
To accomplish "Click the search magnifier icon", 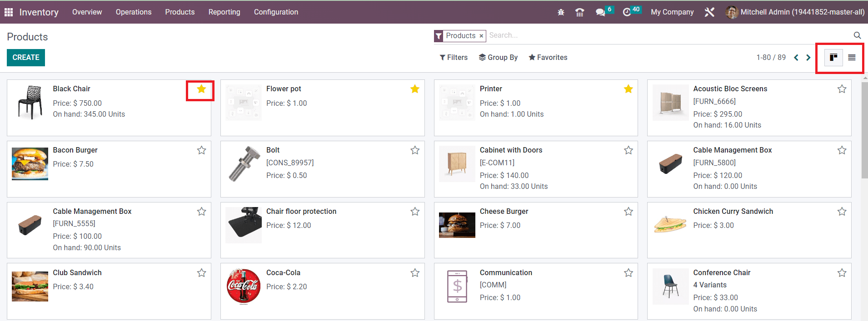I will pyautogui.click(x=857, y=35).
